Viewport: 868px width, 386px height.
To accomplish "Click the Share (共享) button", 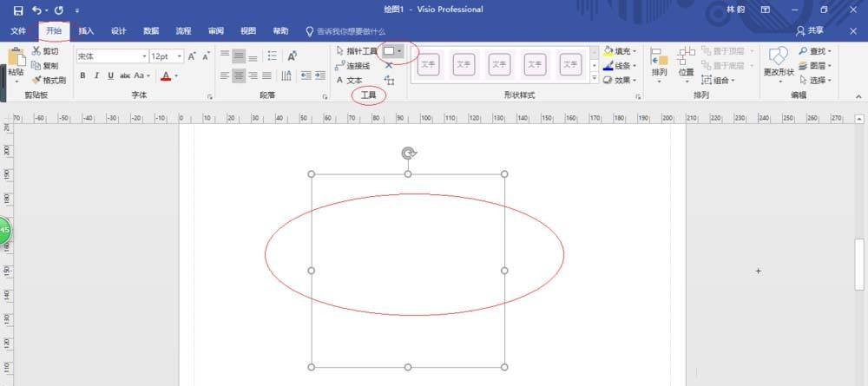I will coord(809,31).
